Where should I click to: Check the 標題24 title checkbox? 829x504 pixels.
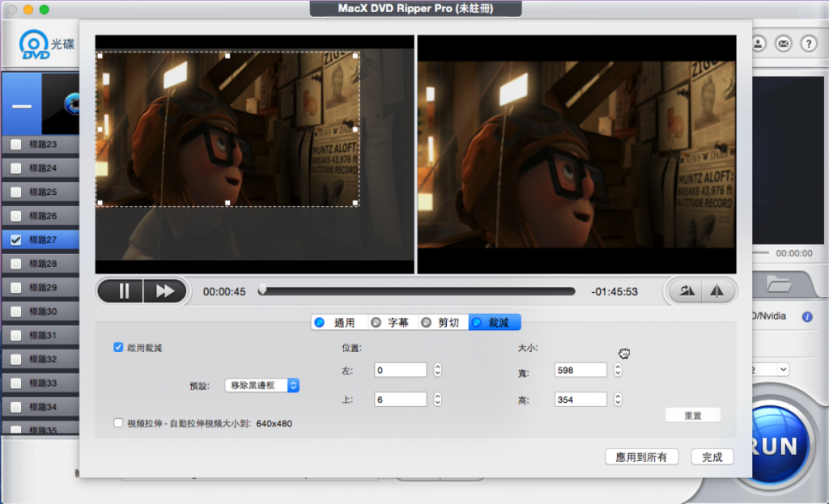[16, 168]
